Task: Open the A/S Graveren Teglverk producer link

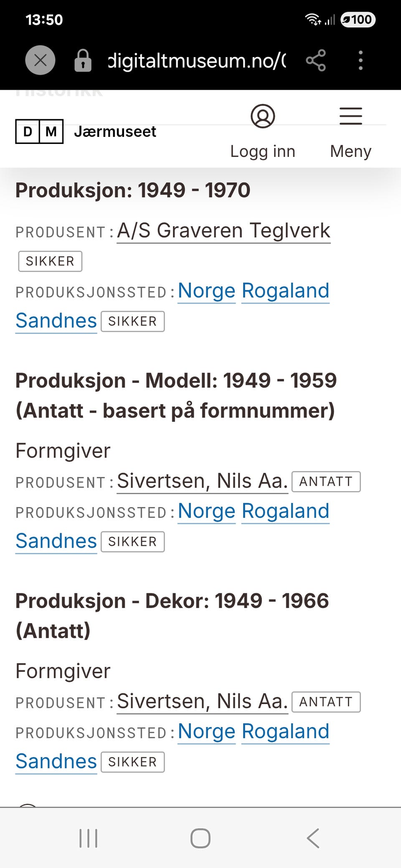Action: pos(223,231)
